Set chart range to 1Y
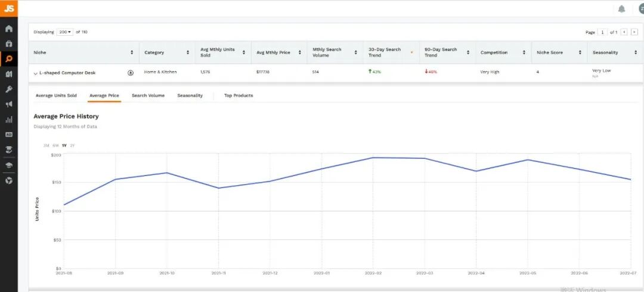Image resolution: width=644 pixels, height=292 pixels. coord(64,146)
